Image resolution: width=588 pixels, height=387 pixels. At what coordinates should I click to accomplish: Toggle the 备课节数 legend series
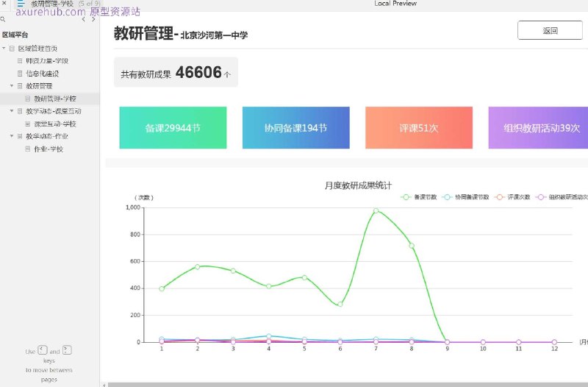click(419, 197)
